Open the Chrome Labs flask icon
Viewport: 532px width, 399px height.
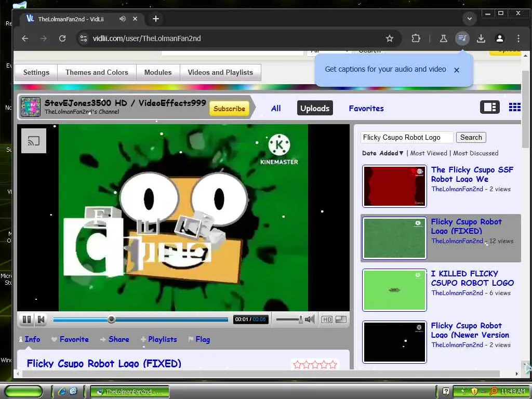(444, 38)
